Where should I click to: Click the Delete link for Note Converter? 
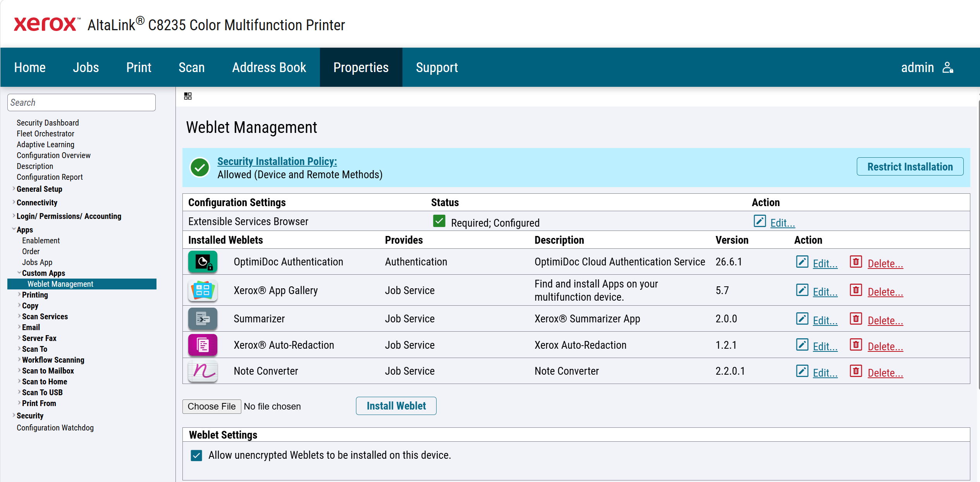885,373
